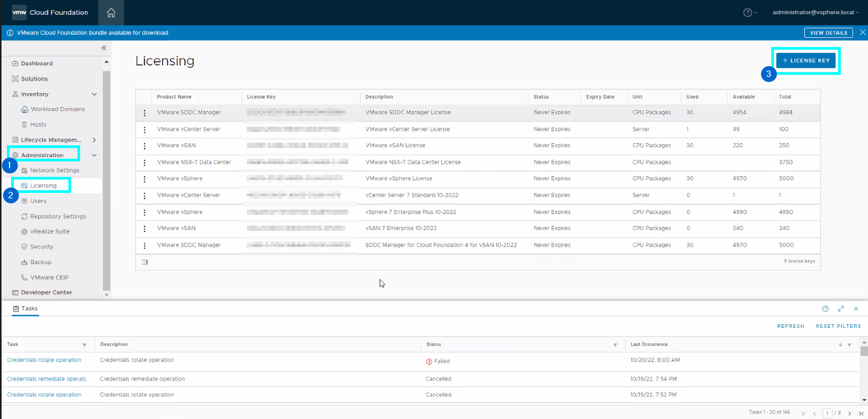Collapse the Inventory section chevron
Image resolution: width=868 pixels, height=419 pixels.
click(x=95, y=94)
